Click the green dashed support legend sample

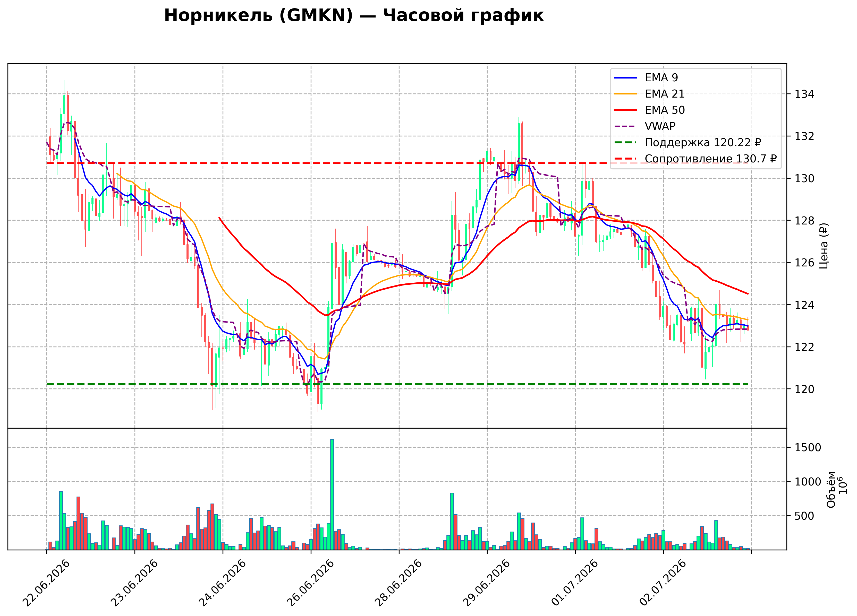click(626, 143)
